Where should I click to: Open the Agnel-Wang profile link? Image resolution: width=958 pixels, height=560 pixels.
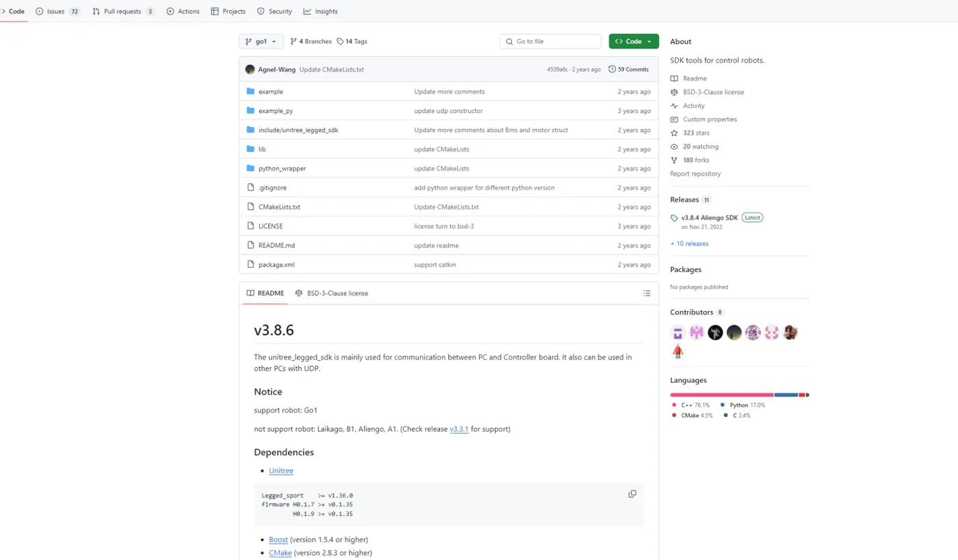point(277,70)
